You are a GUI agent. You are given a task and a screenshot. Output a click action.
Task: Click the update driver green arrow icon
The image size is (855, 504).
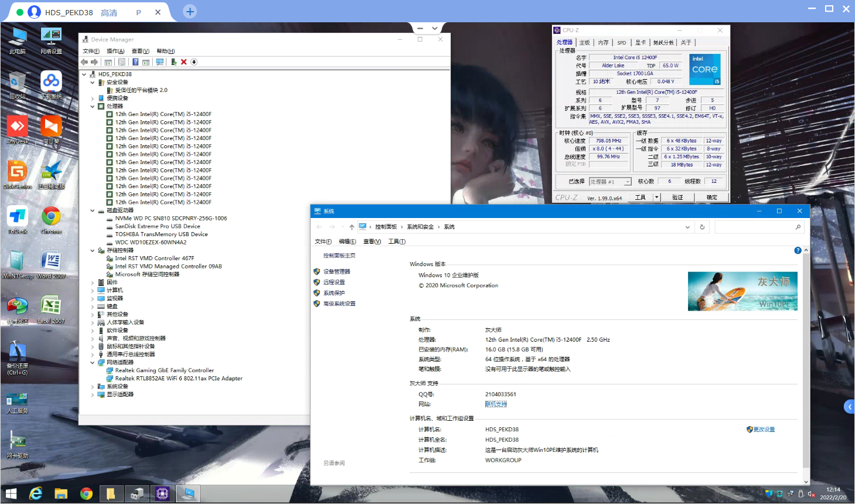[173, 62]
